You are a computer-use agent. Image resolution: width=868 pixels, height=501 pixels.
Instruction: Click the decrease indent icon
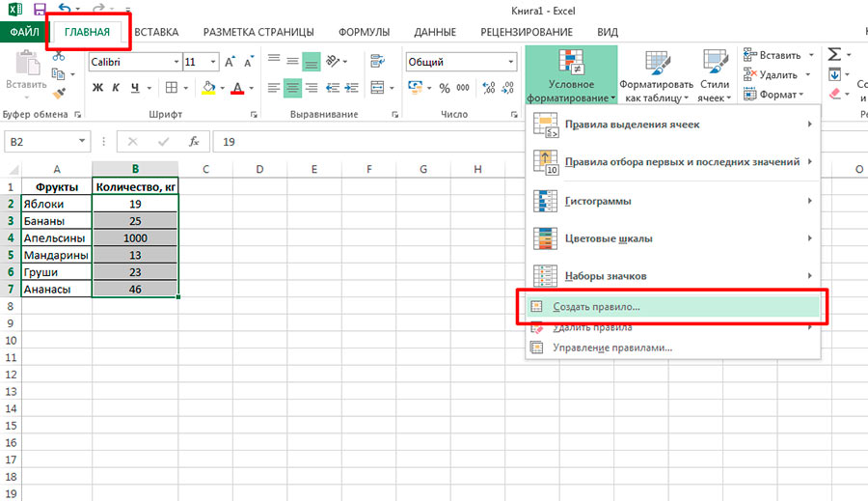333,88
